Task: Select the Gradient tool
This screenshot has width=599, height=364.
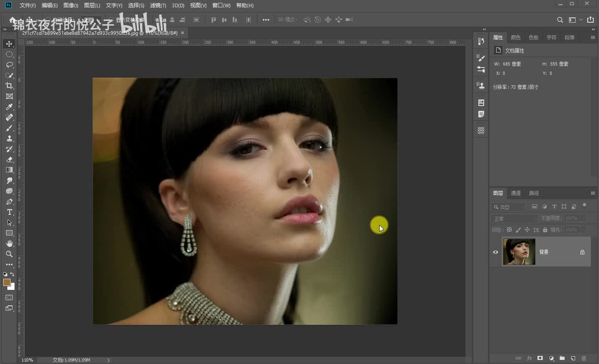Action: pyautogui.click(x=9, y=170)
